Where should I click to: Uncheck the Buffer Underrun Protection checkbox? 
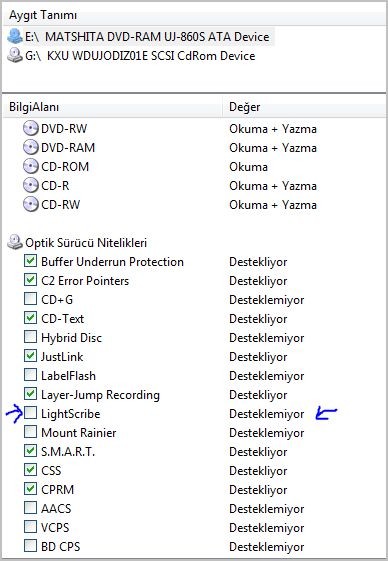coord(30,261)
